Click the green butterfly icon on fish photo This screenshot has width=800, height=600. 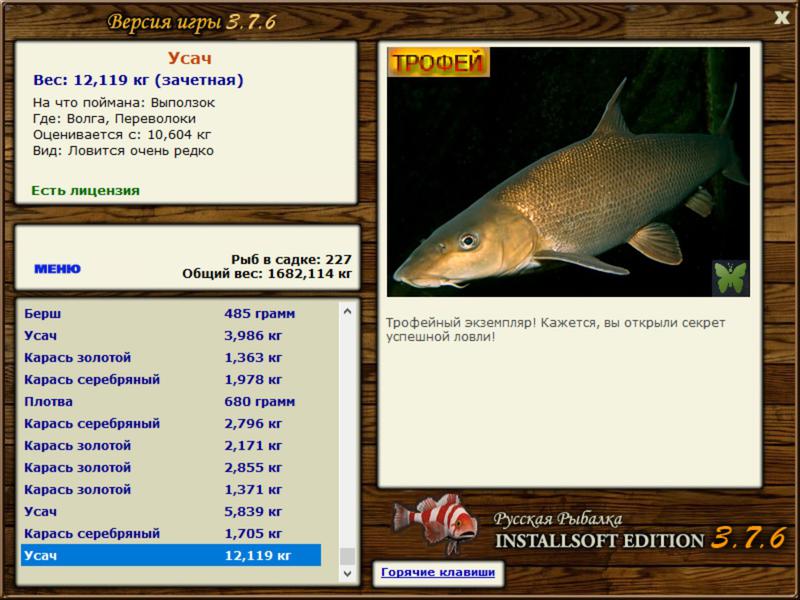730,277
